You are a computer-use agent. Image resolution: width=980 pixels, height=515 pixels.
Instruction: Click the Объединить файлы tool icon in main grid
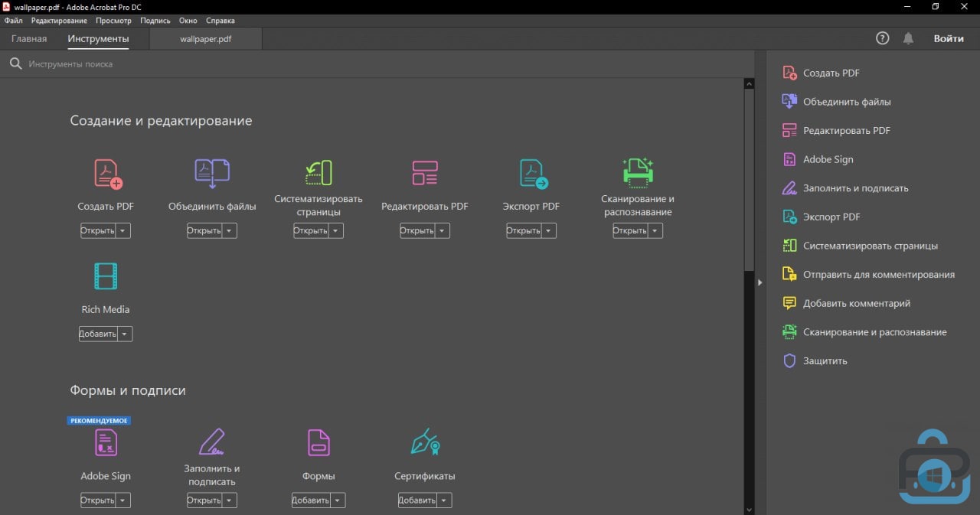point(212,174)
